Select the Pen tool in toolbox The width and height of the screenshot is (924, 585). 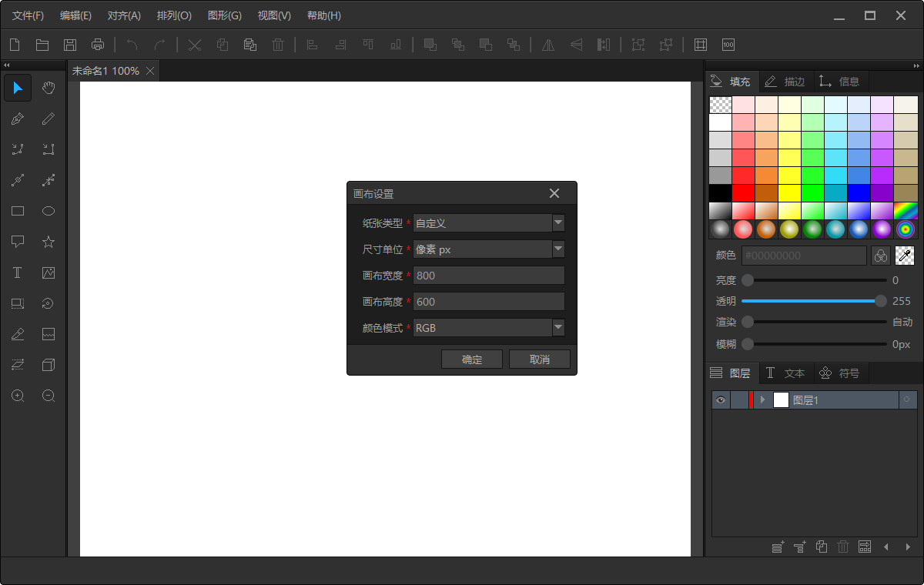click(x=18, y=119)
